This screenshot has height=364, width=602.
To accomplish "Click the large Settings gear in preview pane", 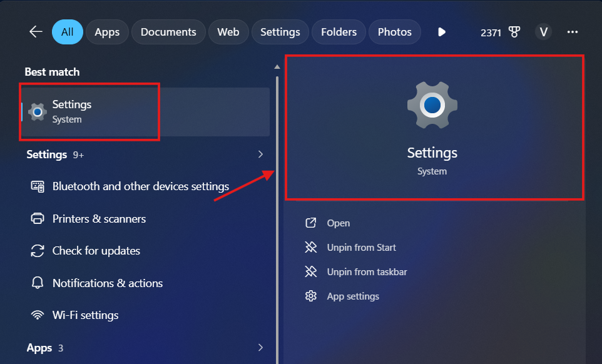I will [x=432, y=105].
